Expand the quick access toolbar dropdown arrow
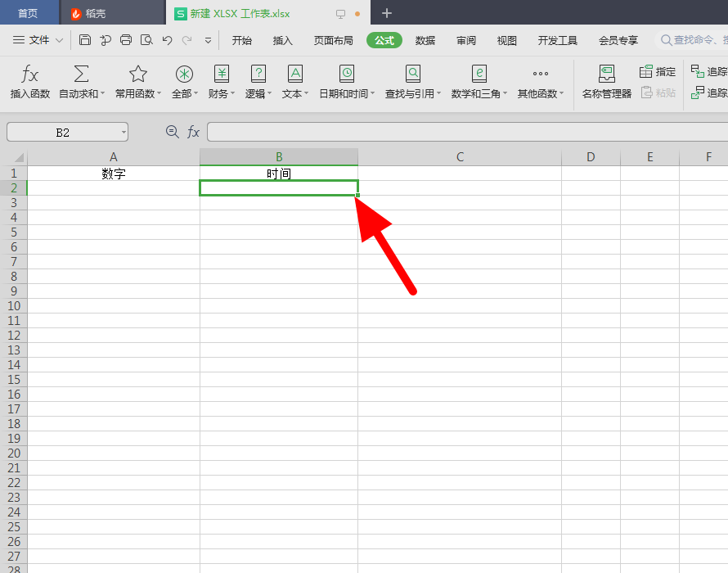Image resolution: width=728 pixels, height=573 pixels. pyautogui.click(x=208, y=40)
